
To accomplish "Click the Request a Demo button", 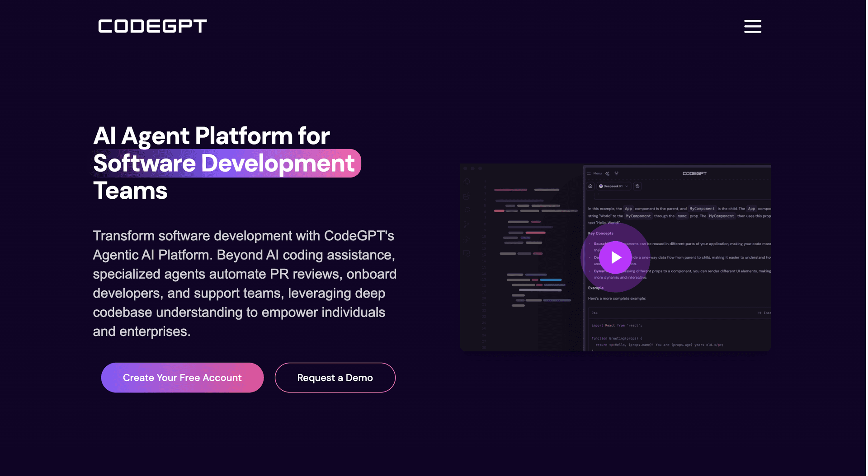I will (x=335, y=378).
